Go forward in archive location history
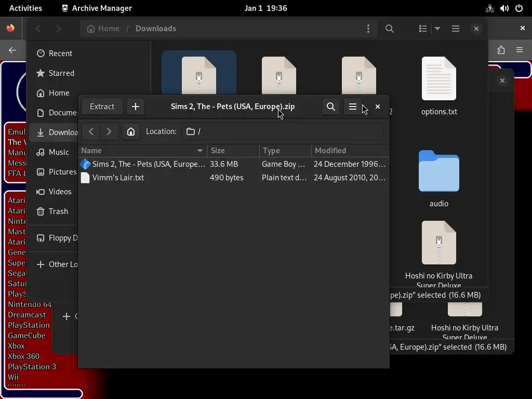 (x=109, y=131)
